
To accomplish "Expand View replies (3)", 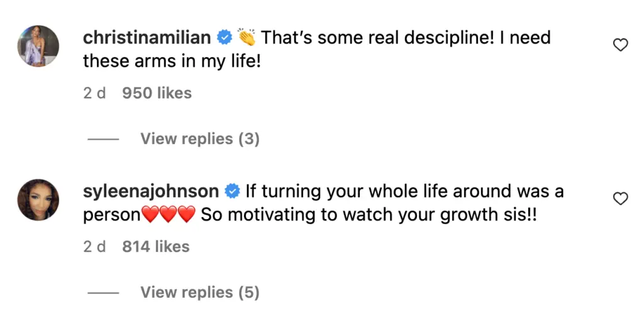I will click(x=199, y=139).
